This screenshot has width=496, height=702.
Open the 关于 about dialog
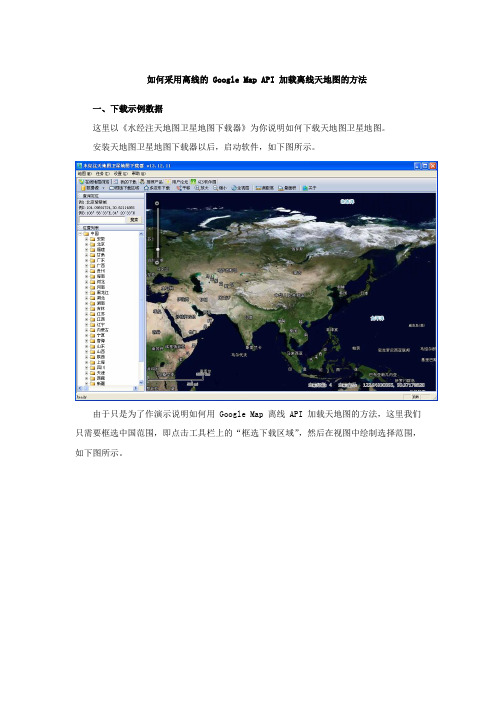(x=309, y=188)
